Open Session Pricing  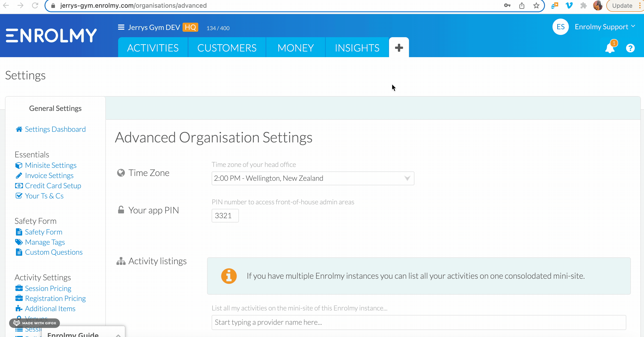[x=48, y=288]
